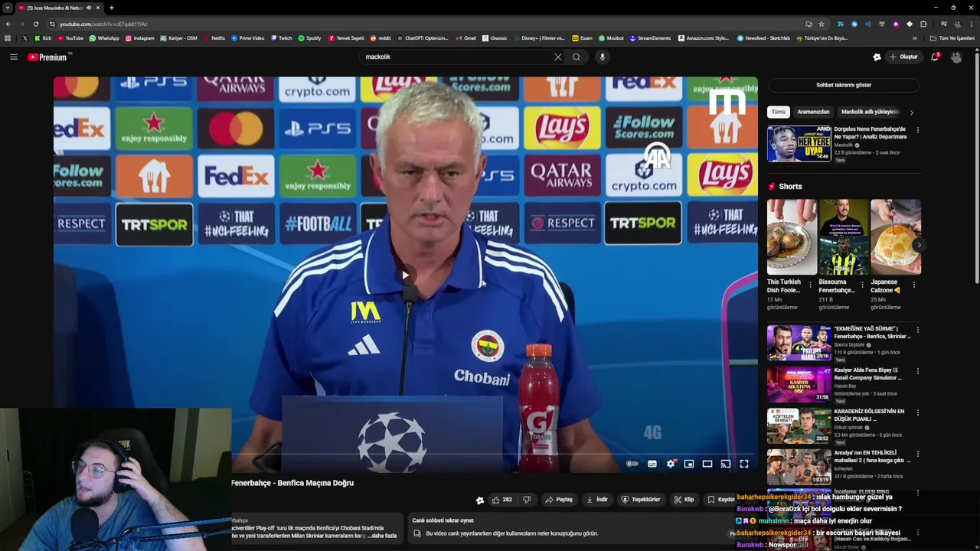
Task: Open 'KARADENİZ BÖLGESİ'NİN EN DÜŞÜK PUANLI' video
Action: click(799, 425)
